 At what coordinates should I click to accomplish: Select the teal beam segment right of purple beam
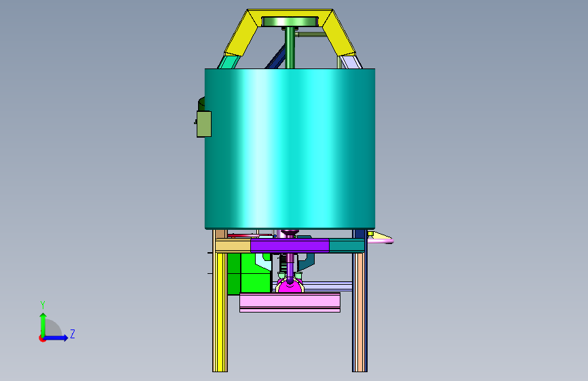coord(347,245)
